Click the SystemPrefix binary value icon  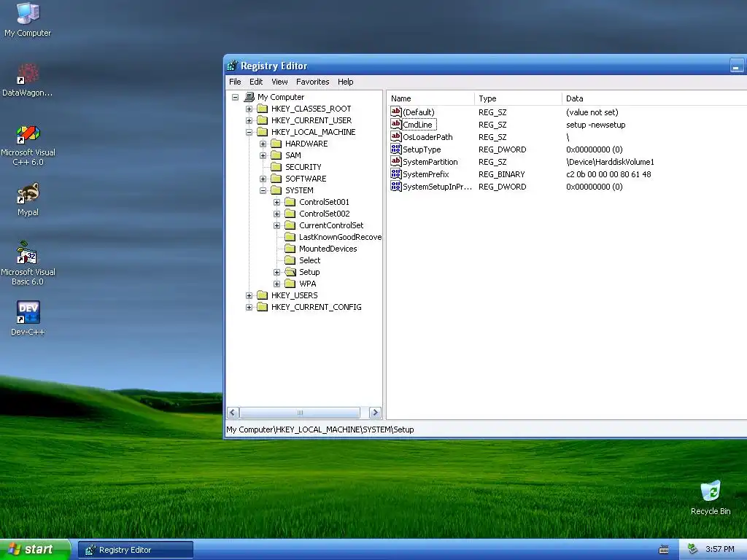[x=395, y=174]
